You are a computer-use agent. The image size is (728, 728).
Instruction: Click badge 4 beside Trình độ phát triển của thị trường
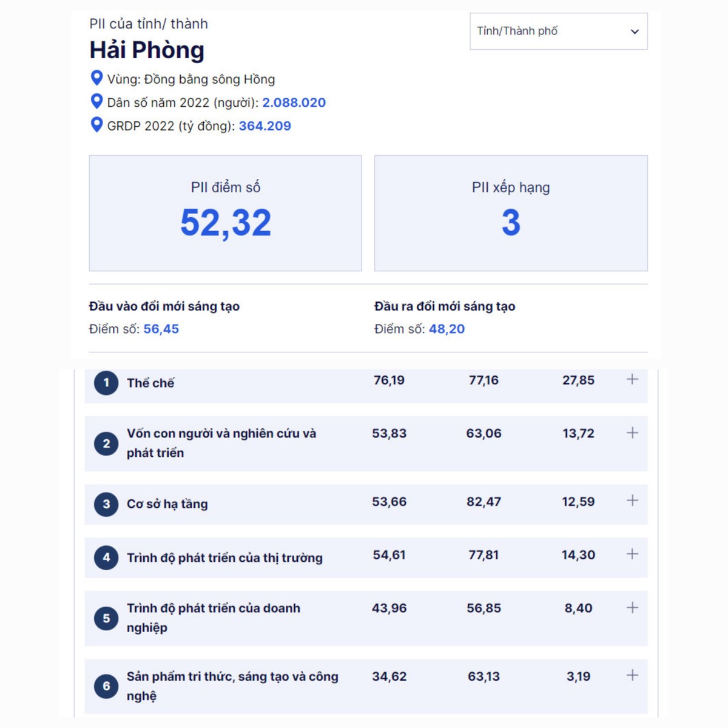106,556
